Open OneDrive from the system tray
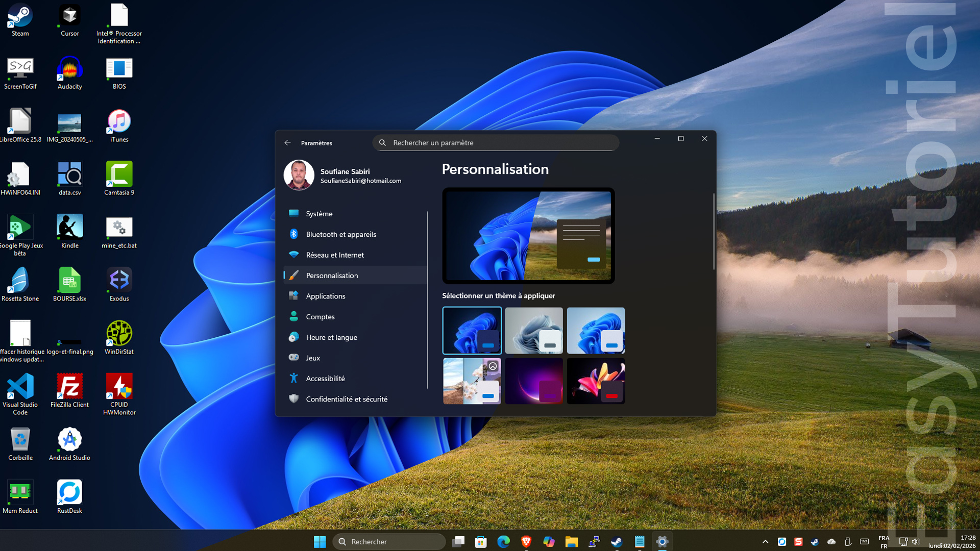This screenshot has height=551, width=980. [831, 542]
